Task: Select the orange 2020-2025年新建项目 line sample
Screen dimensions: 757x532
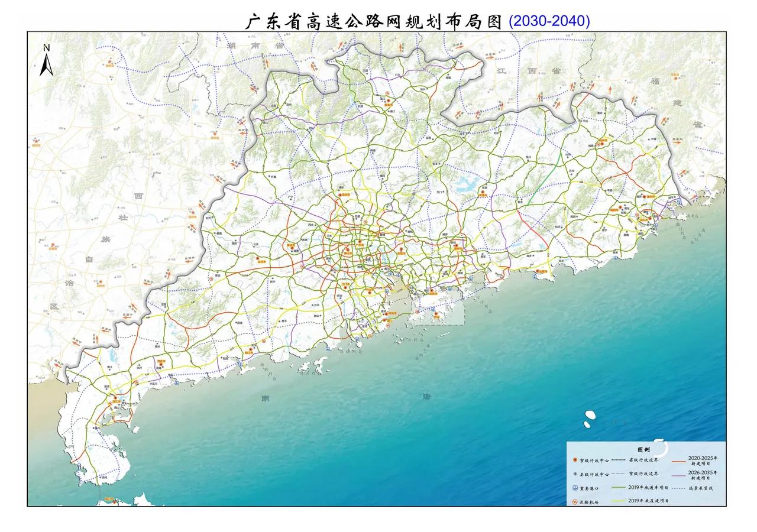Action: [679, 461]
